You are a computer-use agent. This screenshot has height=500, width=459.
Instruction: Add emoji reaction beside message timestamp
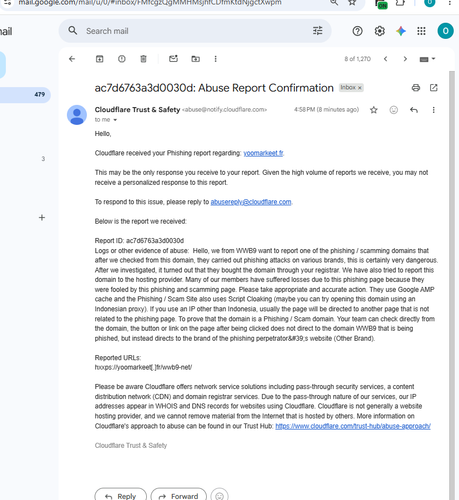point(394,110)
